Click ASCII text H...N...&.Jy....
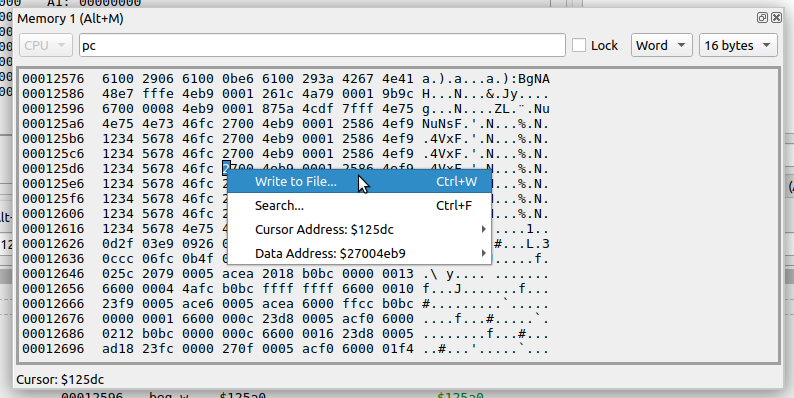794x398 pixels. click(486, 94)
